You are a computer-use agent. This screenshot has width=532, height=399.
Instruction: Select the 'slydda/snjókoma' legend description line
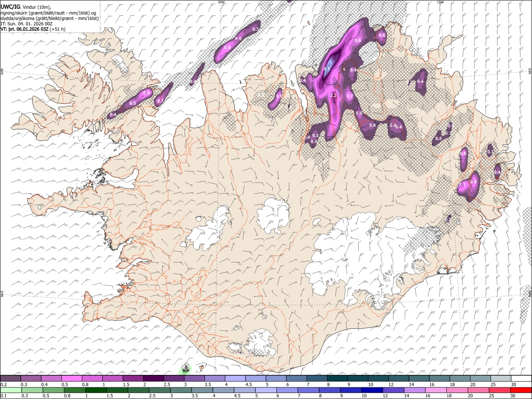(50, 18)
